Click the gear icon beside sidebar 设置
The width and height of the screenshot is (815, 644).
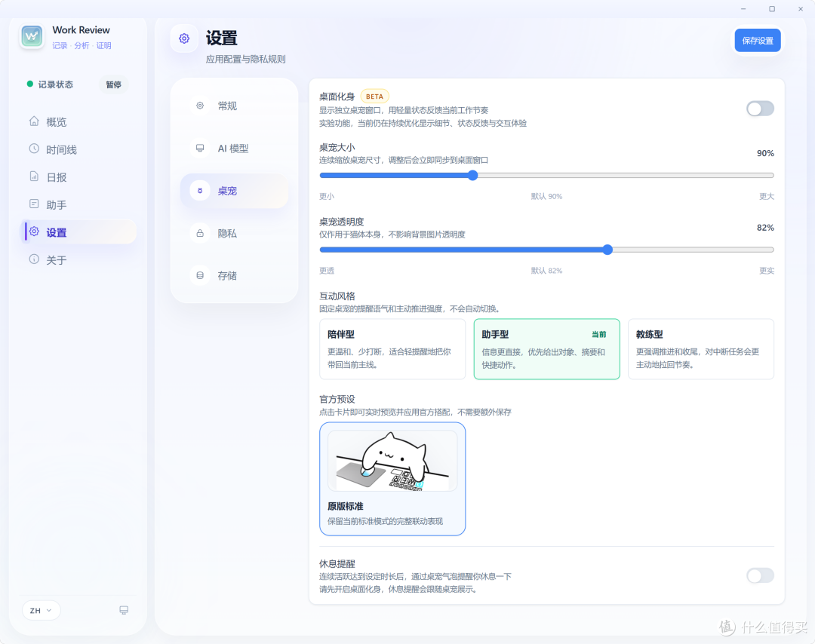point(34,231)
